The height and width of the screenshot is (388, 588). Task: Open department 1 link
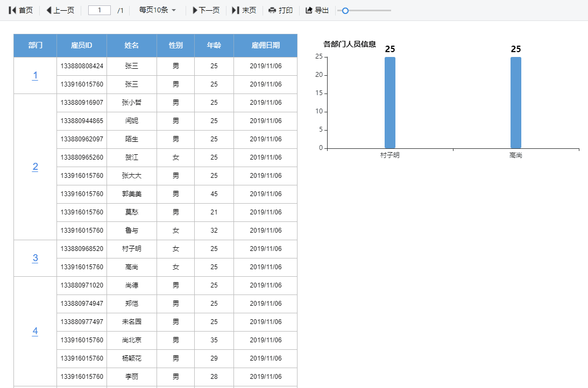[x=35, y=75]
